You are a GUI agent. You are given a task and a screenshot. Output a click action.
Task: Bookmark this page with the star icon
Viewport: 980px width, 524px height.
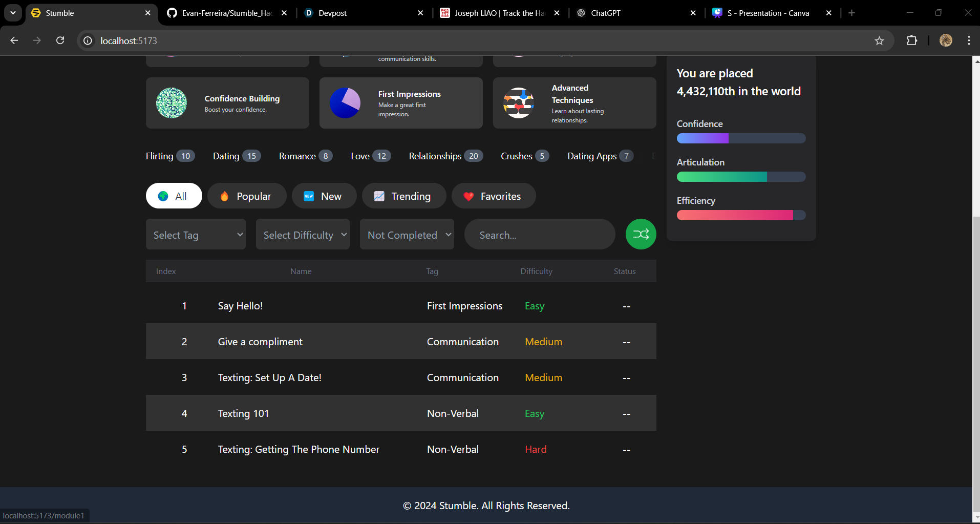click(x=879, y=40)
